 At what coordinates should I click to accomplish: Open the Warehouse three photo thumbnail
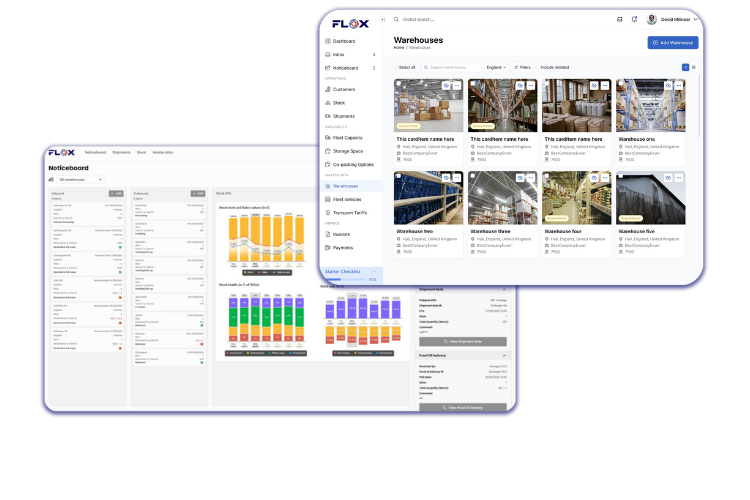(x=502, y=198)
